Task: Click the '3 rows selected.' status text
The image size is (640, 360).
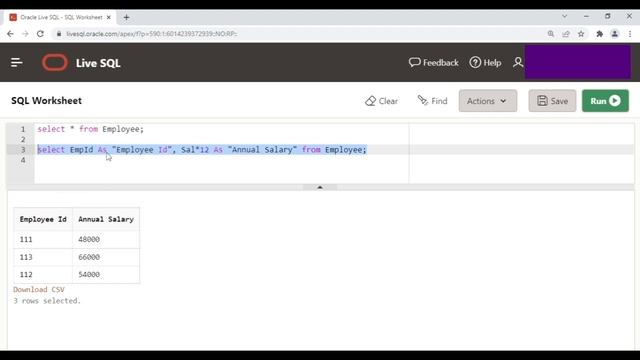Action: click(x=47, y=301)
